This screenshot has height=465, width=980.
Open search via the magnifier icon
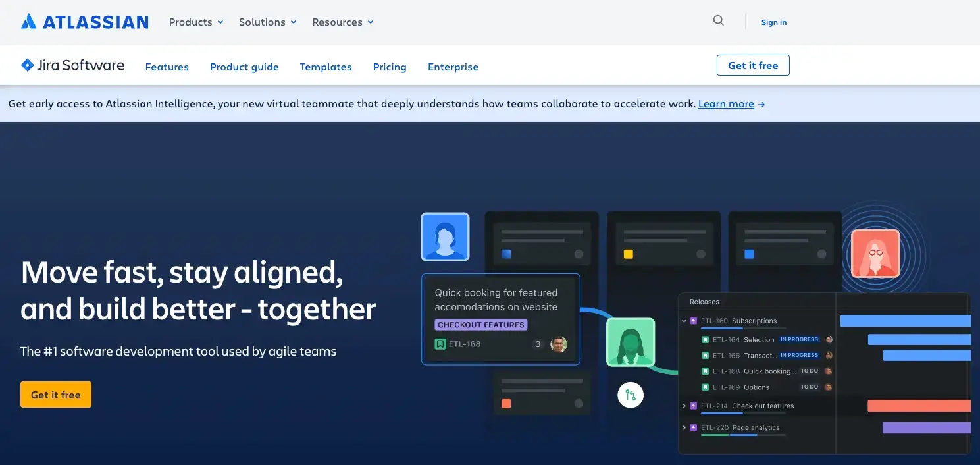tap(717, 20)
